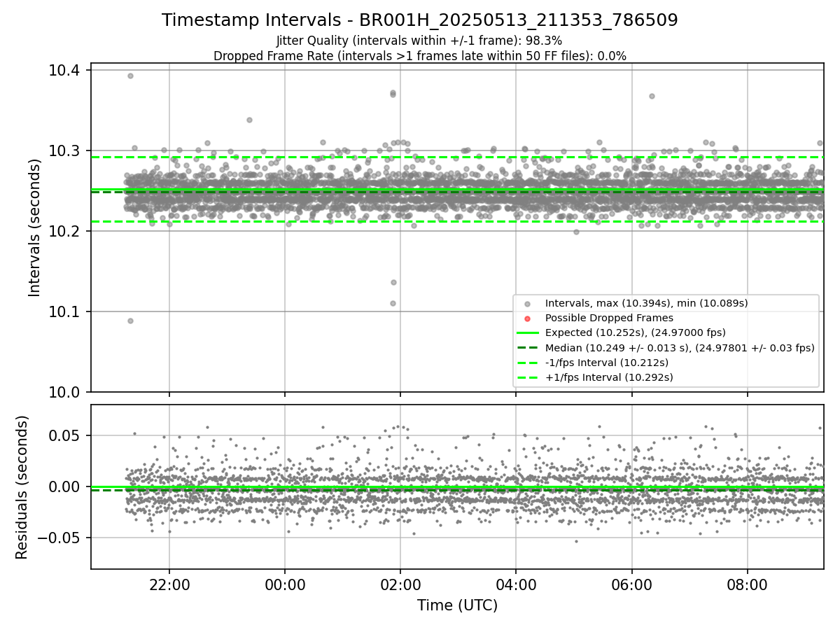840x630 pixels.
Task: Click the '08:00' time tick label
Action: click(x=748, y=584)
